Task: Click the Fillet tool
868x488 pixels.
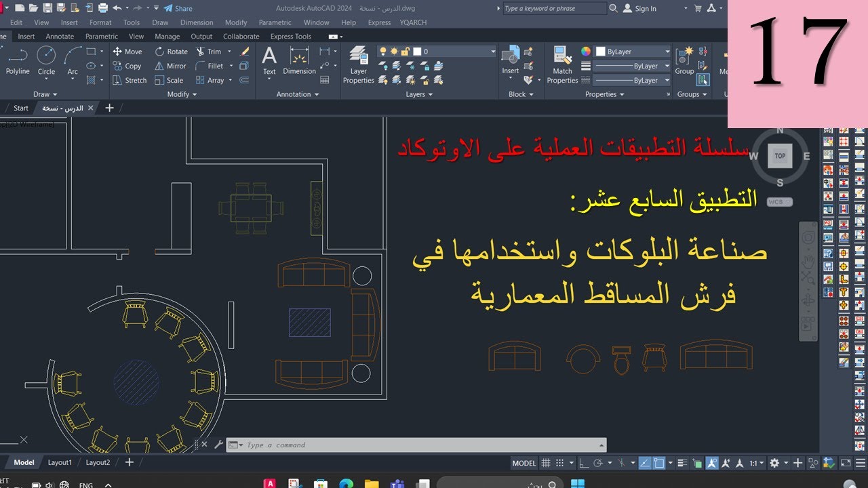Action: pos(210,66)
